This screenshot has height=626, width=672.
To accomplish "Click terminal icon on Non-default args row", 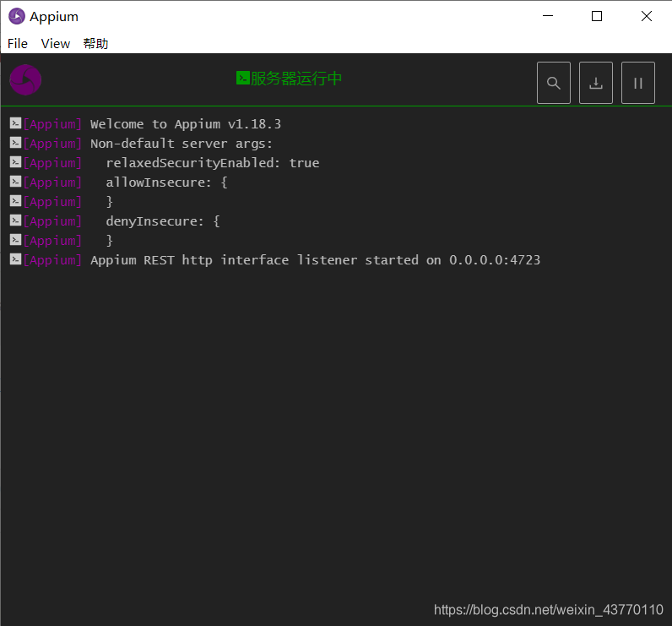I will (15, 143).
